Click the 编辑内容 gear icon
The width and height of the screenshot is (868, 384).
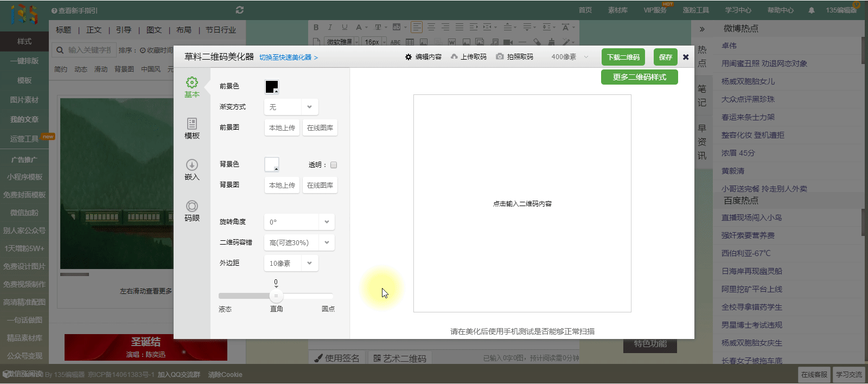click(x=409, y=57)
